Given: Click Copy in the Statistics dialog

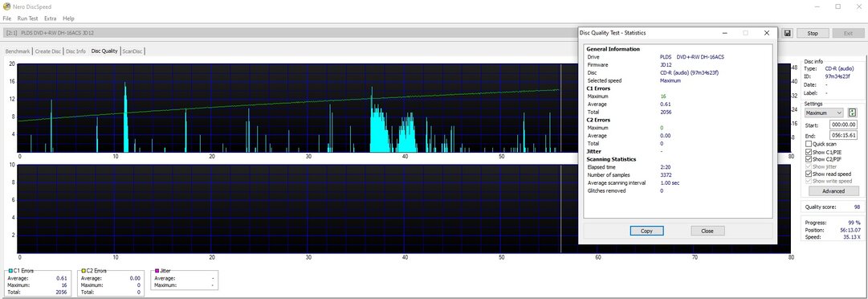Looking at the screenshot, I should (646, 231).
